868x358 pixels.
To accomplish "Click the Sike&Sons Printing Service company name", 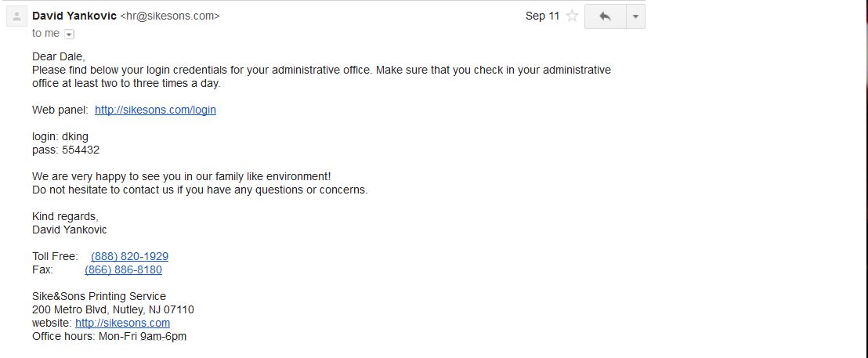I will (x=99, y=297).
